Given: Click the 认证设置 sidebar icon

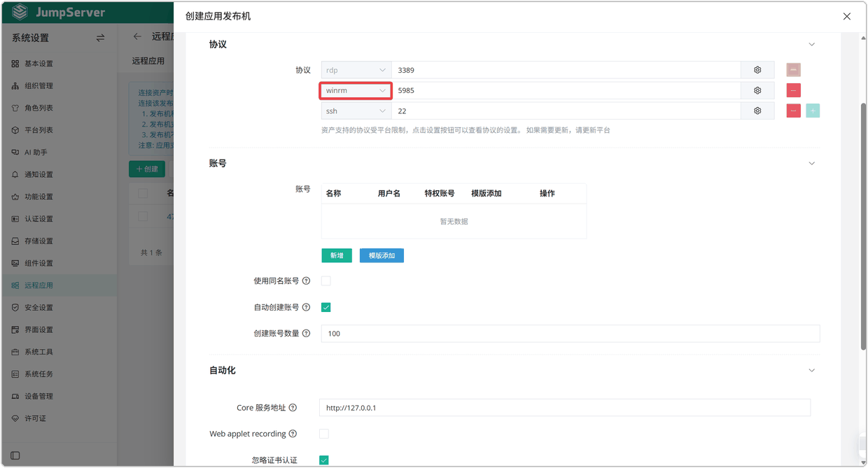Looking at the screenshot, I should point(15,219).
